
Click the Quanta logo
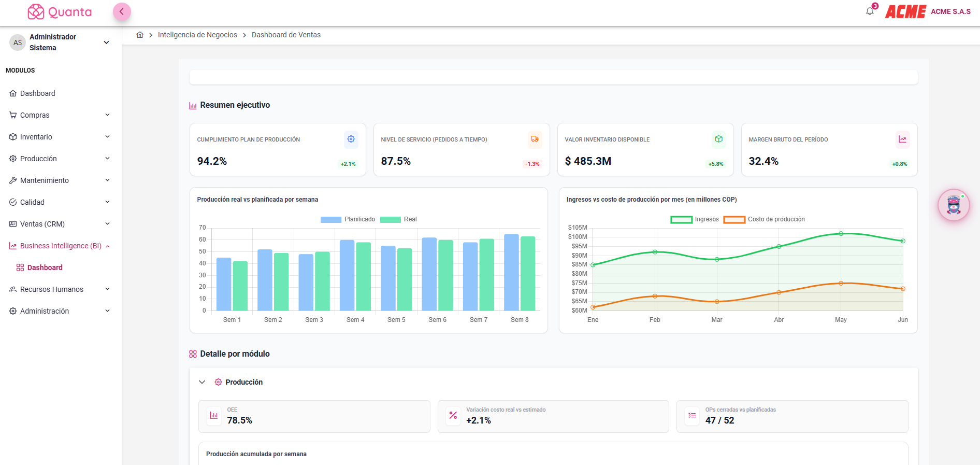(60, 12)
